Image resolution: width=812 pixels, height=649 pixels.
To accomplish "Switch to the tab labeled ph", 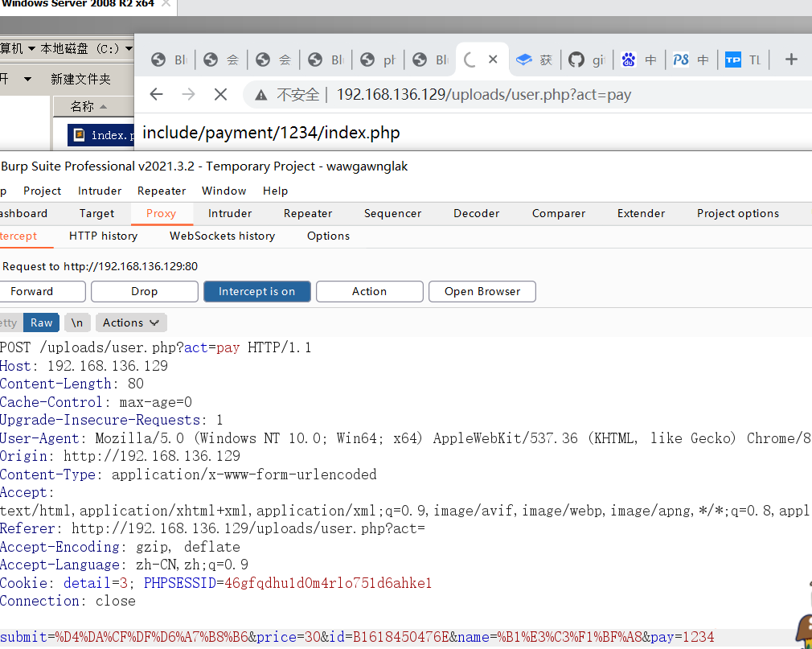I will pos(378,60).
